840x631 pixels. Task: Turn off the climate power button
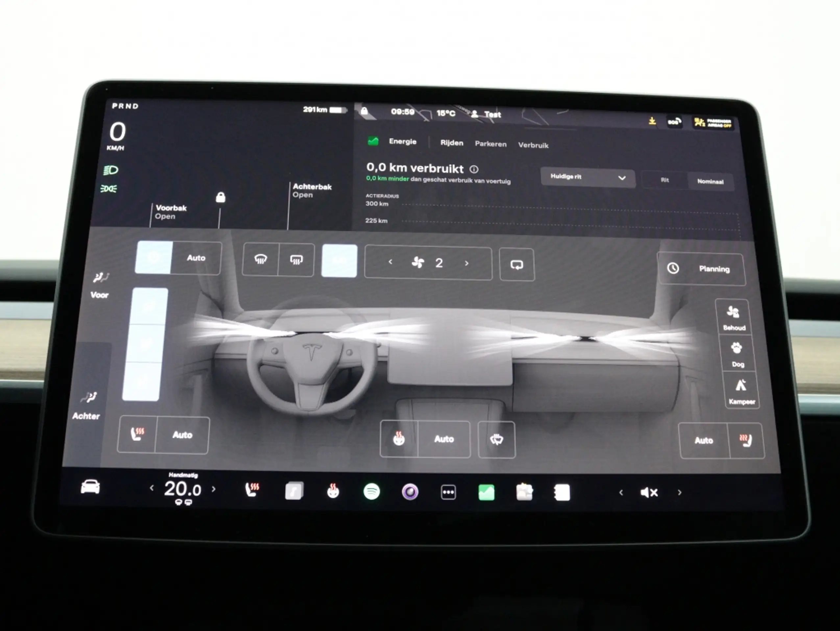(x=154, y=257)
